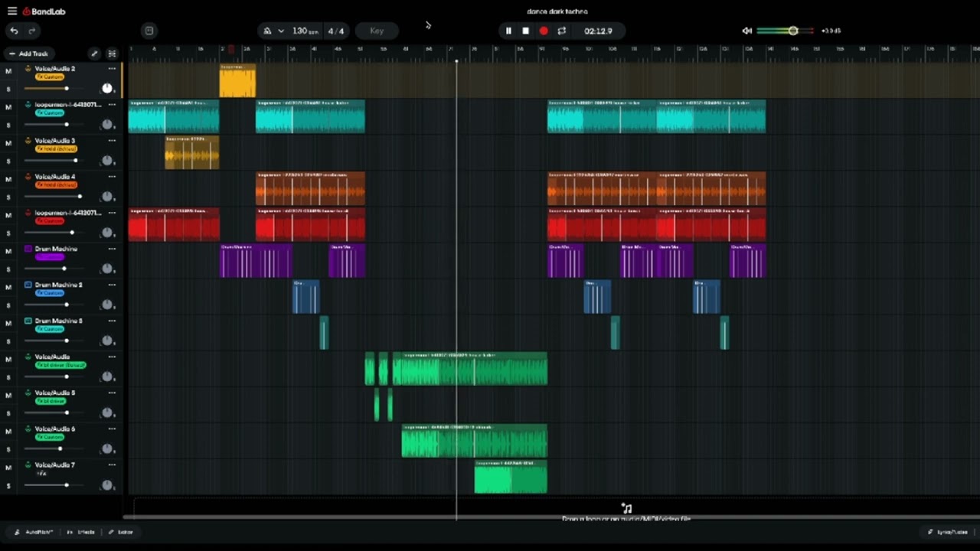
Task: Redo the last action
Action: pyautogui.click(x=32, y=31)
